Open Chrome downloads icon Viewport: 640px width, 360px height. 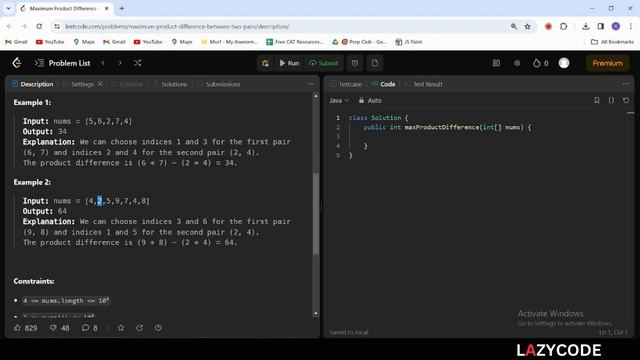[x=586, y=27]
